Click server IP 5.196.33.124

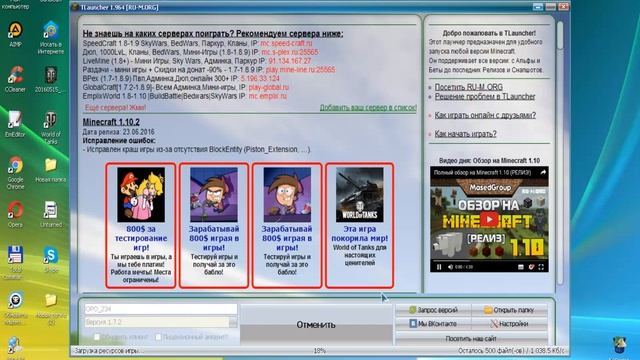tap(260, 78)
